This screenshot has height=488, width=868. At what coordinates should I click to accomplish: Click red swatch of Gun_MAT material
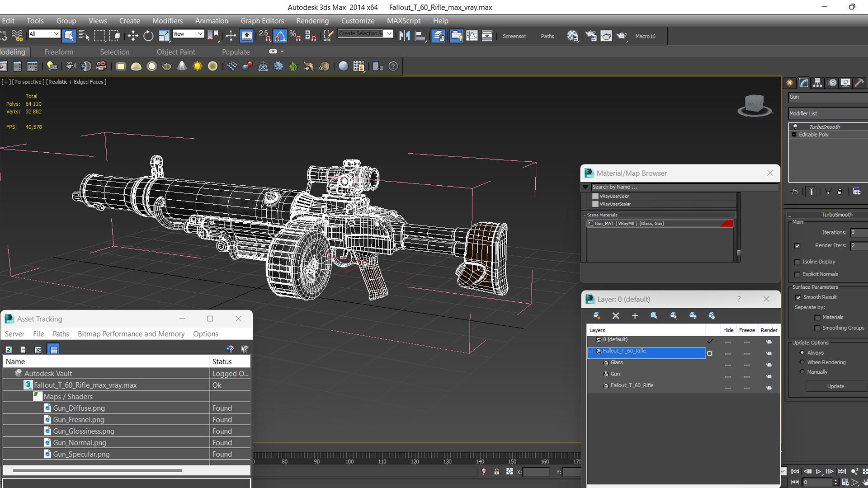click(726, 224)
